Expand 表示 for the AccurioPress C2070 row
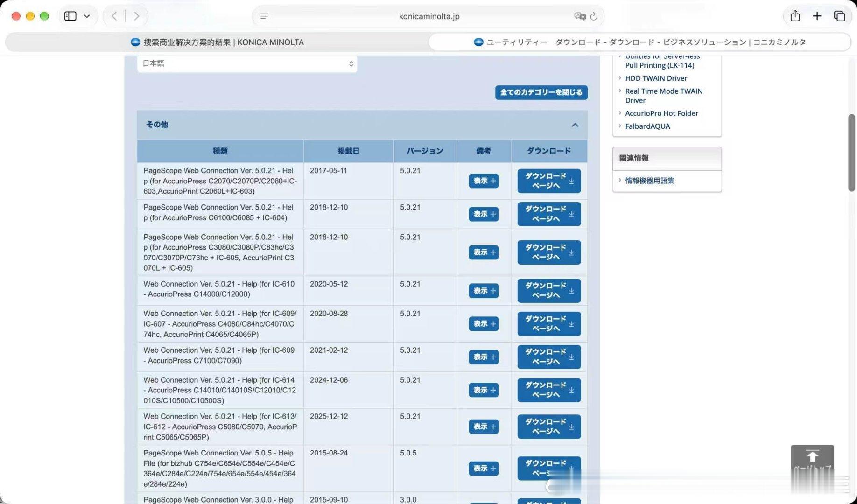 484,181
